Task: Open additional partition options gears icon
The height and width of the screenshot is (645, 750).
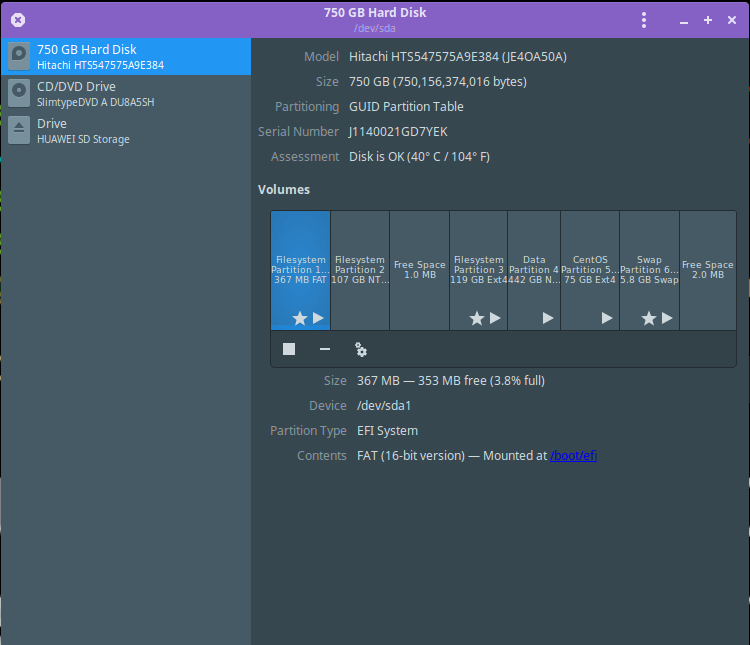Action: pyautogui.click(x=361, y=349)
